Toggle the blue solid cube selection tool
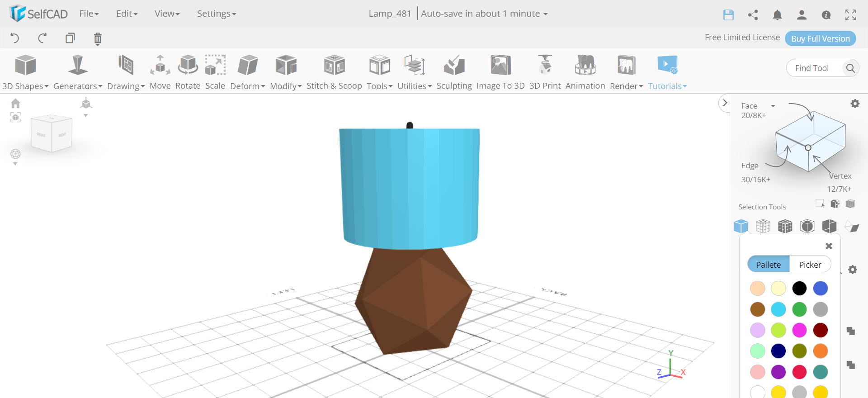 [741, 226]
